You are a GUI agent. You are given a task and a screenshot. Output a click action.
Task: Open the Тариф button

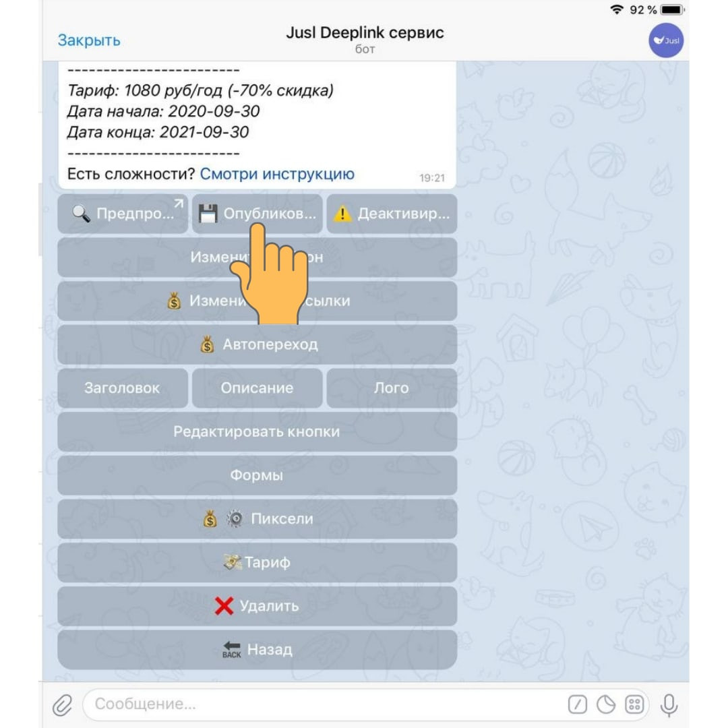point(257,562)
